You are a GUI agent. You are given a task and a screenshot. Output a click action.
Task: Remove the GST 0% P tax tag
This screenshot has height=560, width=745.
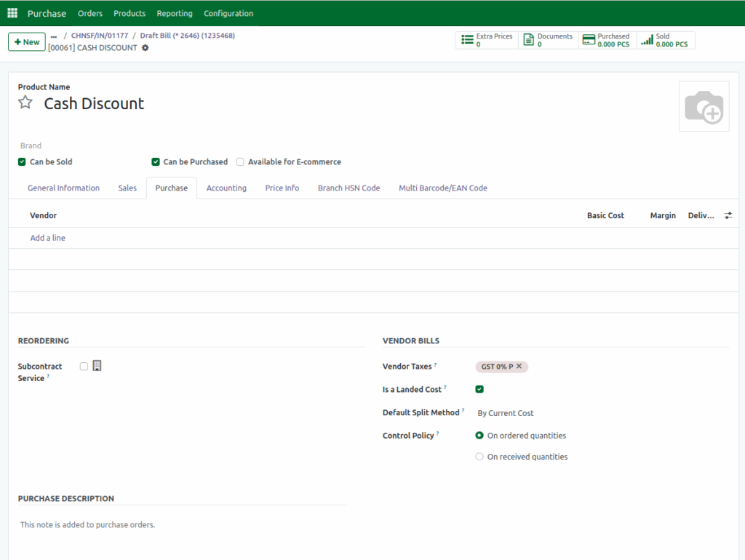(x=519, y=367)
